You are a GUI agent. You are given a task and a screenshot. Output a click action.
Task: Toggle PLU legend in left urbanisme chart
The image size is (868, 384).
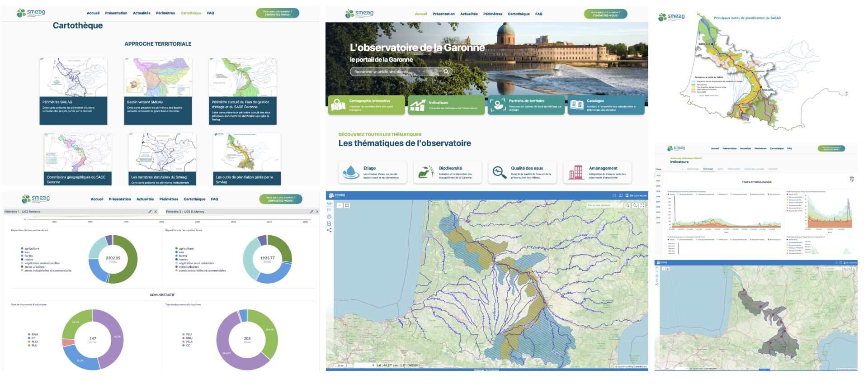pos(33,346)
